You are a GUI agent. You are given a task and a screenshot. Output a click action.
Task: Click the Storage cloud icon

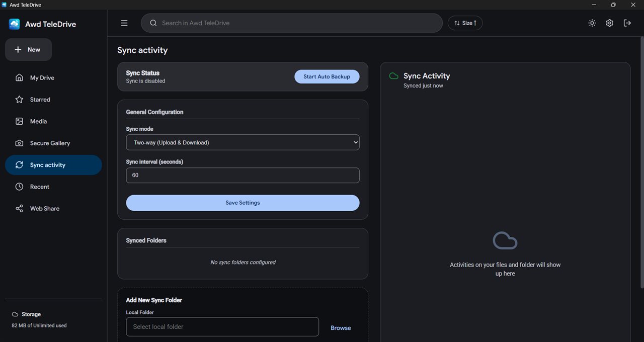[15, 314]
